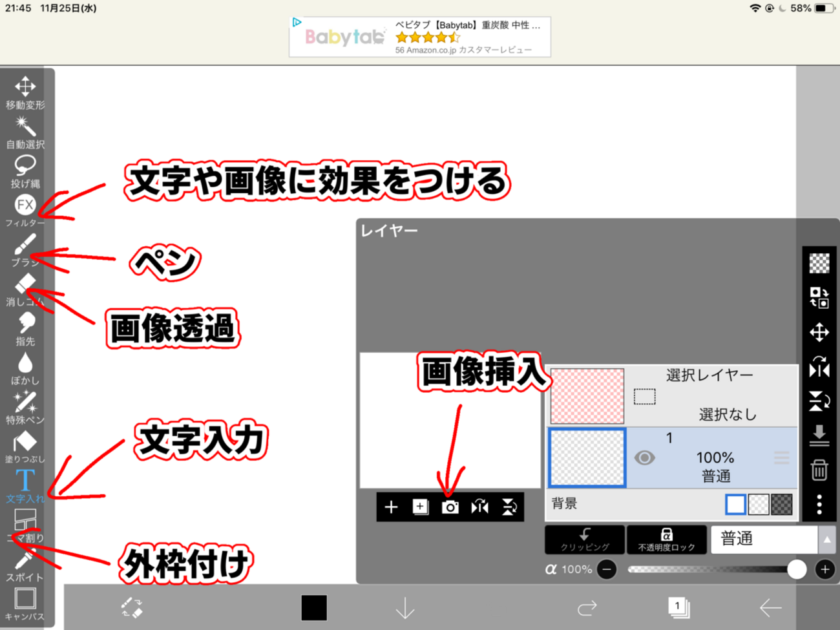Tap the vertical flip icon in the side strip
The height and width of the screenshot is (630, 840).
pos(819,401)
